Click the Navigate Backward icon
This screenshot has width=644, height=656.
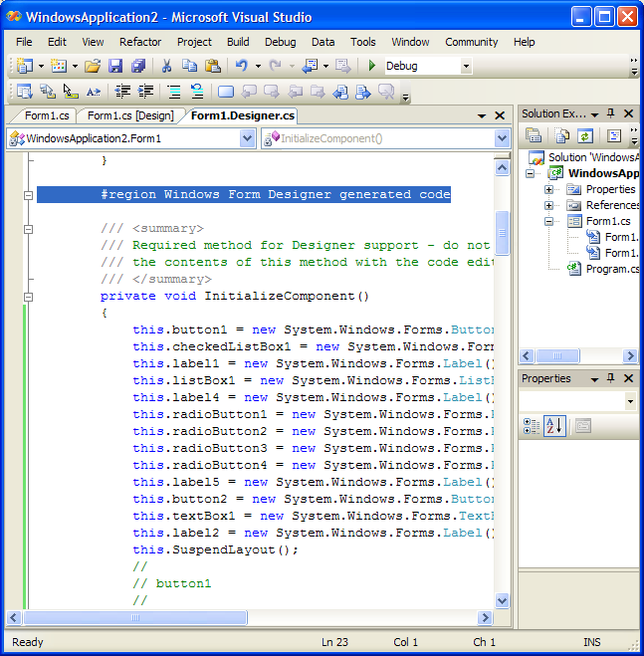pyautogui.click(x=311, y=66)
